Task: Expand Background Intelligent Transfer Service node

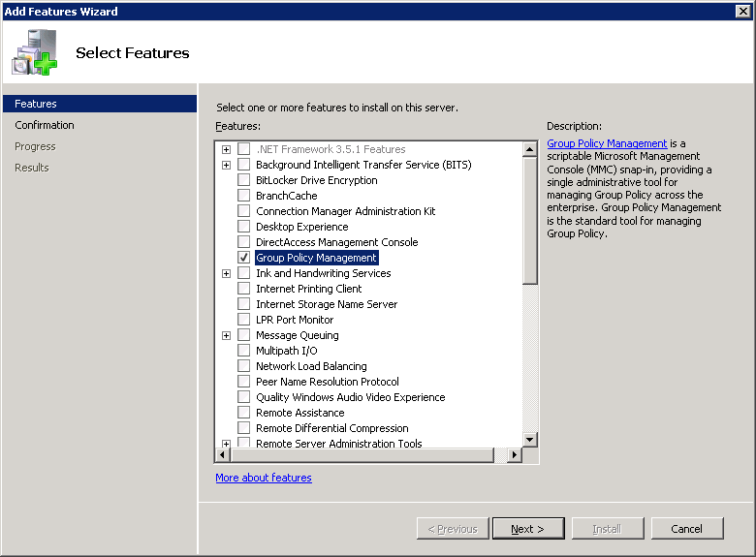Action: coord(226,165)
